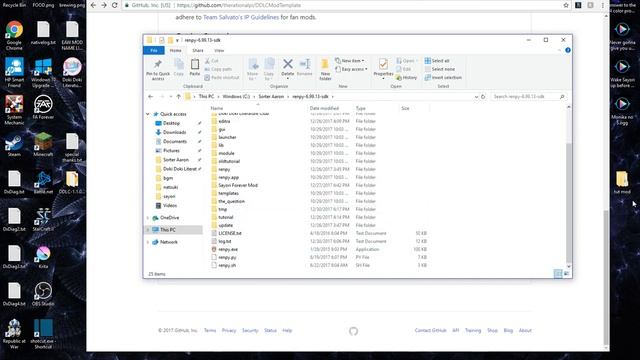
Task: Click the Sorter Aaron breadcrumb
Action: 271,97
